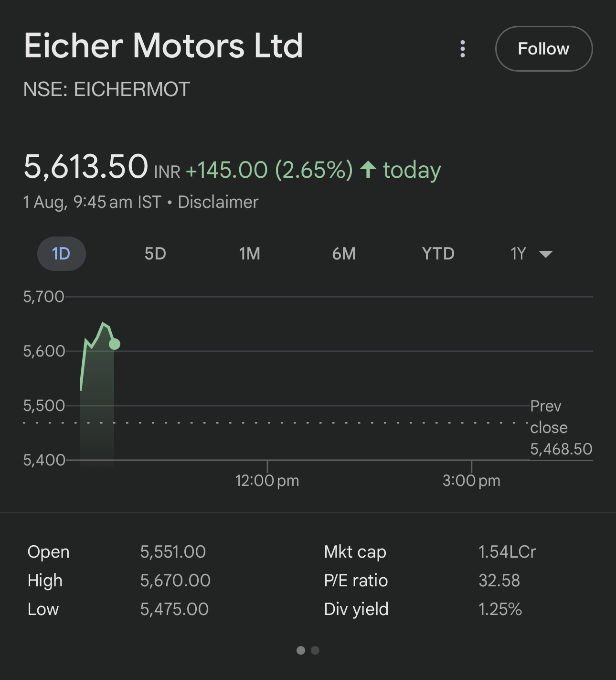Screen dimensions: 616x680
Task: Click the green up arrow beside today
Action: tap(368, 170)
